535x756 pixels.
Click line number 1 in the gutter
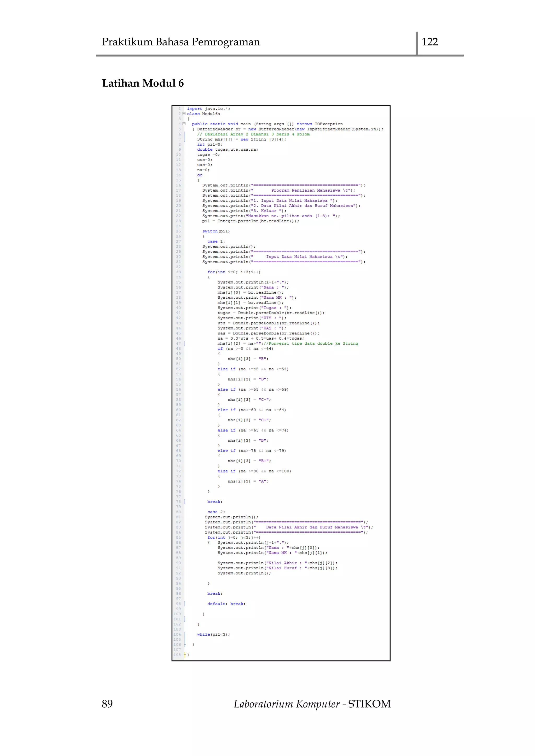(x=179, y=109)
